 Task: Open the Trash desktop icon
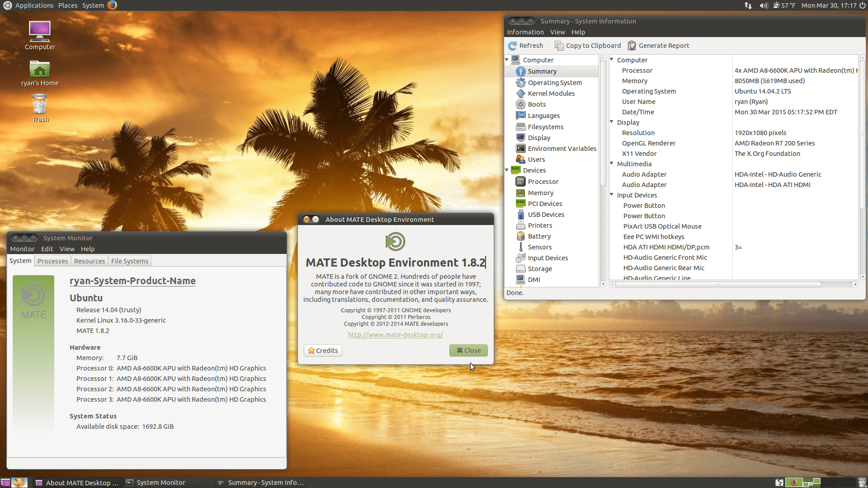point(40,108)
